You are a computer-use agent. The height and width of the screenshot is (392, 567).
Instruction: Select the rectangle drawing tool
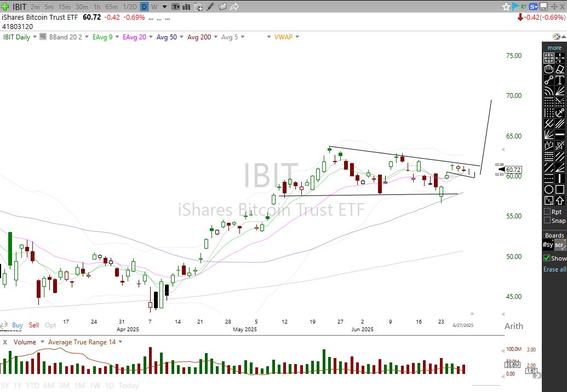[x=560, y=189]
